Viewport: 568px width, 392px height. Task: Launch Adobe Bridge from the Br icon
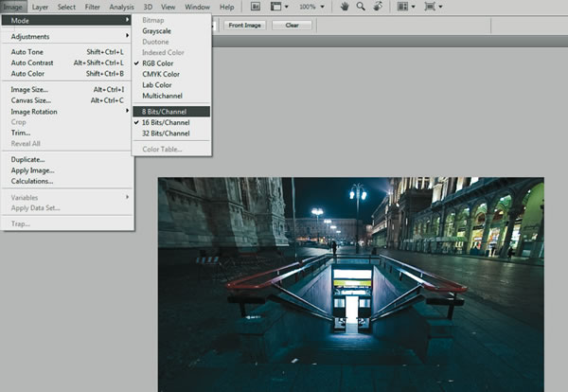click(256, 7)
